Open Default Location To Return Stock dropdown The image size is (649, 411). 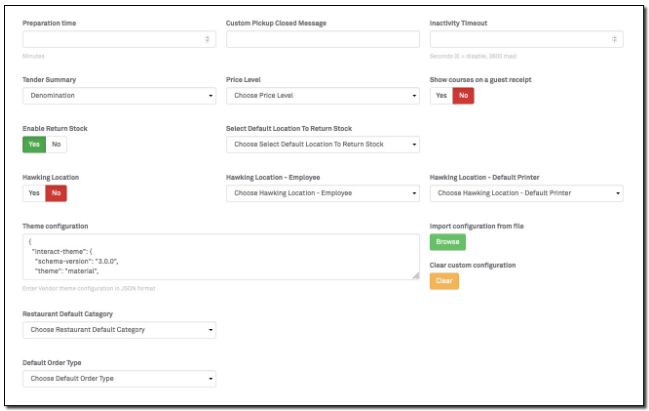[322, 145]
